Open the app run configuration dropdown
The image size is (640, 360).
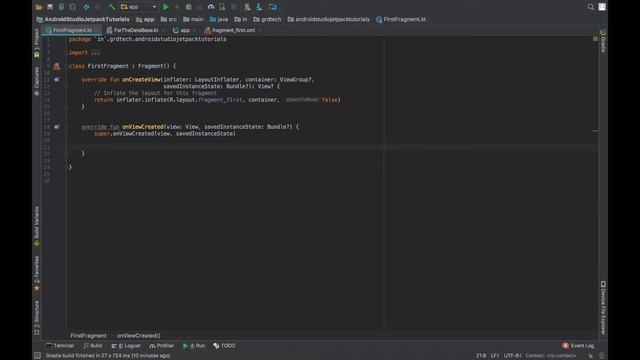138,7
